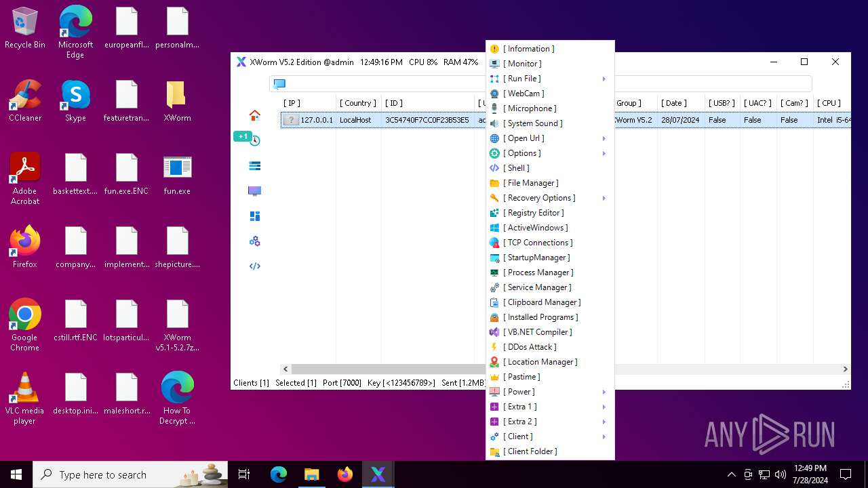Viewport: 868px width, 488px height.
Task: Expand the Recovery Options submenu arrow
Action: click(x=604, y=198)
